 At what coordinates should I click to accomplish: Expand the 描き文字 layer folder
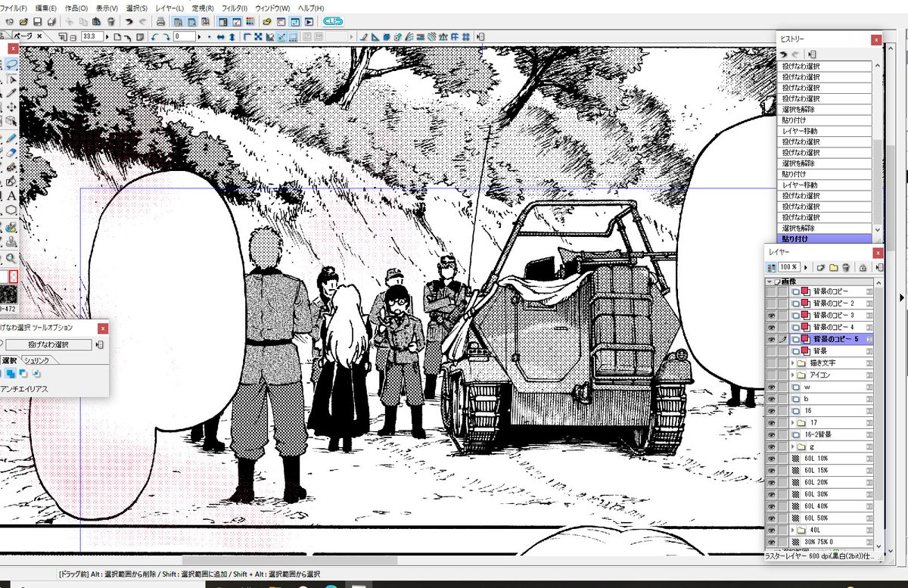793,363
